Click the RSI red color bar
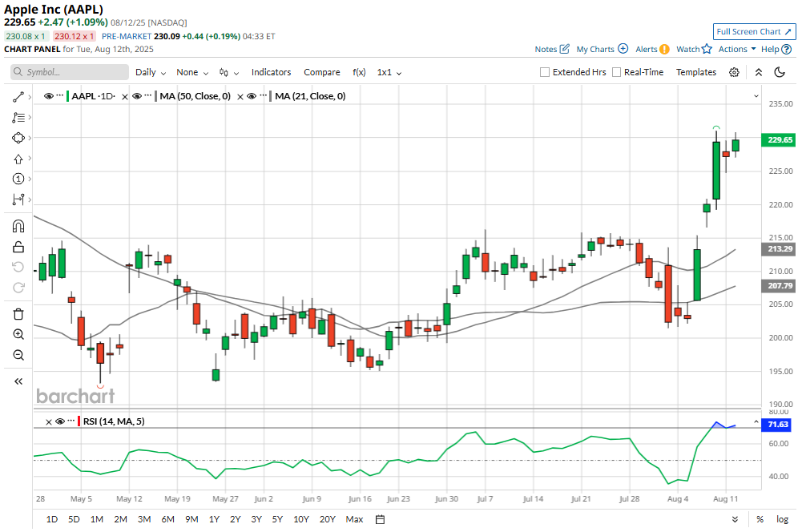 tap(79, 421)
